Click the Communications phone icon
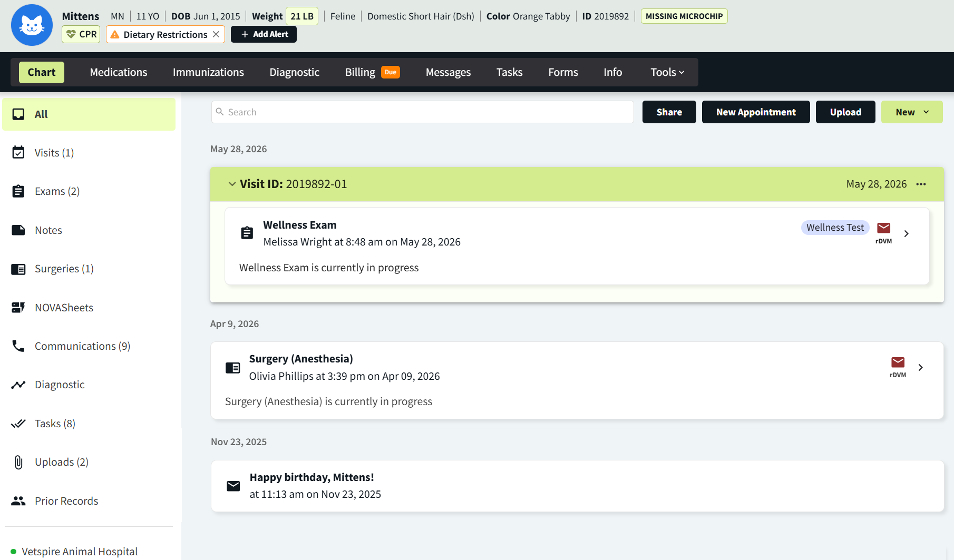 [x=18, y=346]
